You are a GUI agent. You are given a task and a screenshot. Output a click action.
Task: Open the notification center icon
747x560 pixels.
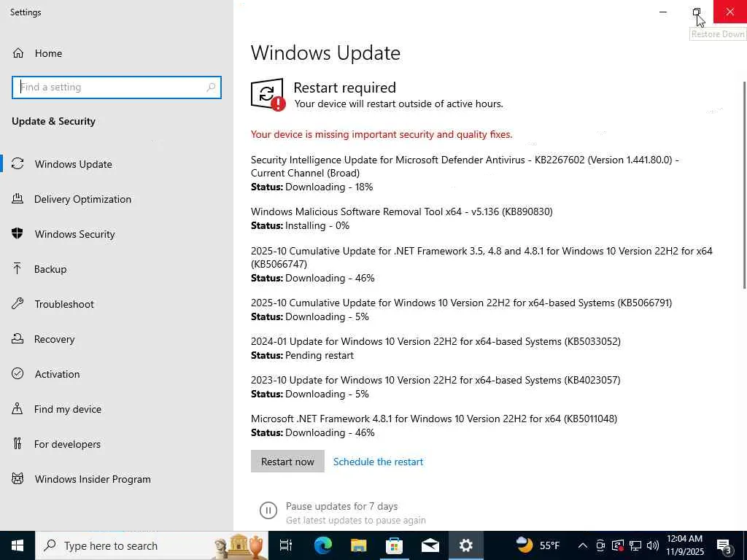[x=724, y=545]
